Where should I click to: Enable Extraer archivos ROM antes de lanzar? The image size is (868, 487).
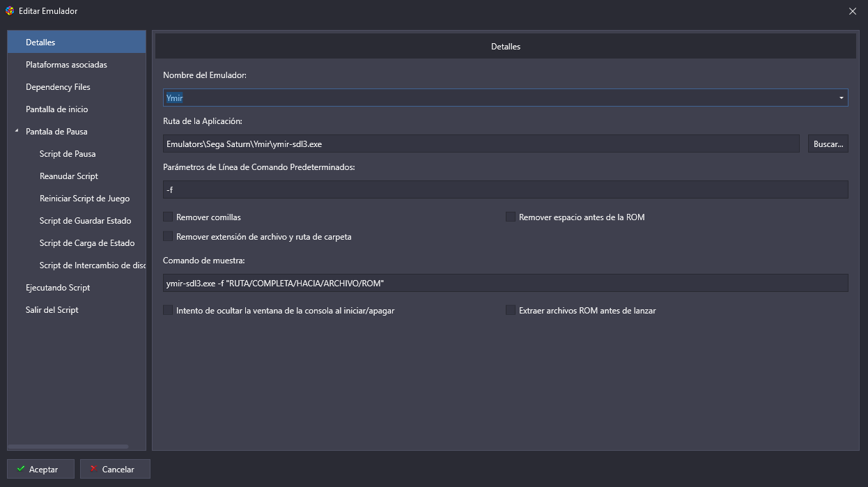(x=511, y=311)
